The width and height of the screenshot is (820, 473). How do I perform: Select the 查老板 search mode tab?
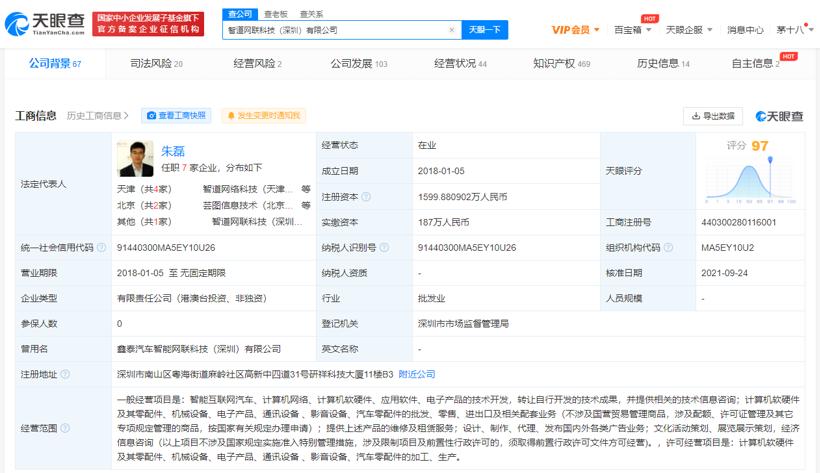pyautogui.click(x=275, y=14)
